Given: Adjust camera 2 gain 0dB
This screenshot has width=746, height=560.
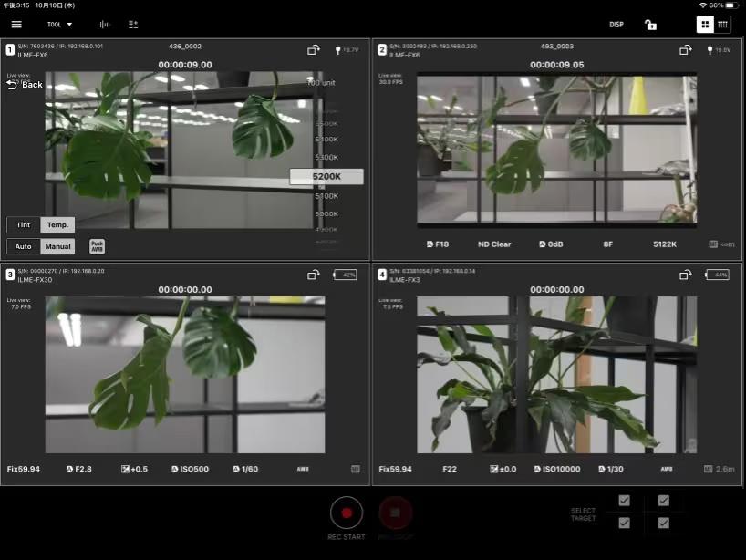Looking at the screenshot, I should click(x=551, y=244).
